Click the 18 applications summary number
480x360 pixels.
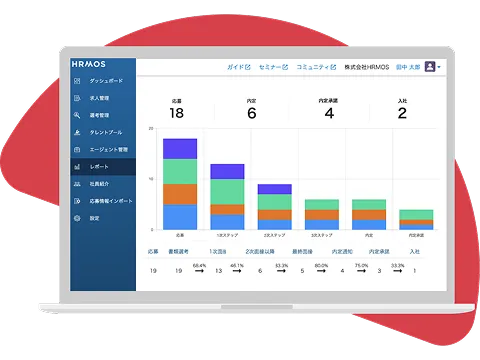tap(177, 113)
